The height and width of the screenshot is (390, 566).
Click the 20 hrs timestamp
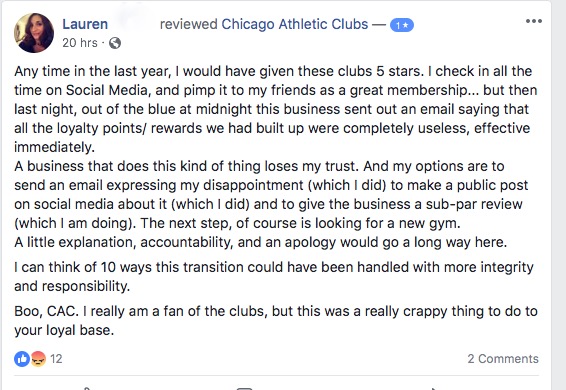pyautogui.click(x=80, y=43)
